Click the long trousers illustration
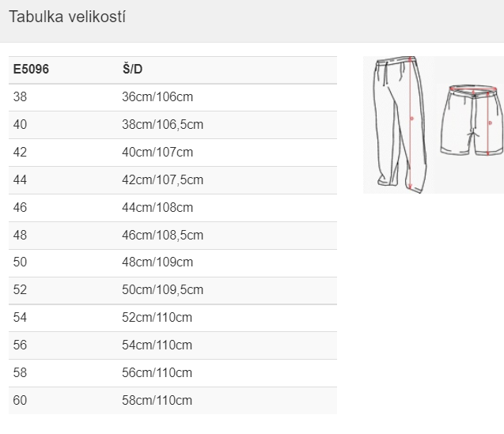Viewport: 504px width, 434px height. [x=400, y=125]
